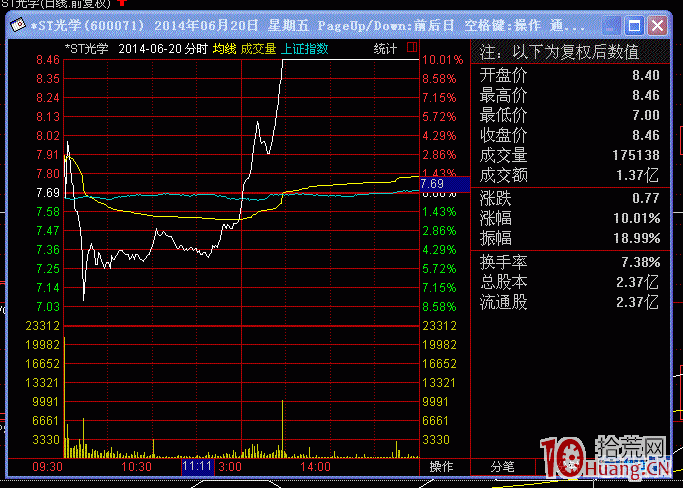
Task: Click the 涨幅 value 10.01%
Action: [x=637, y=218]
